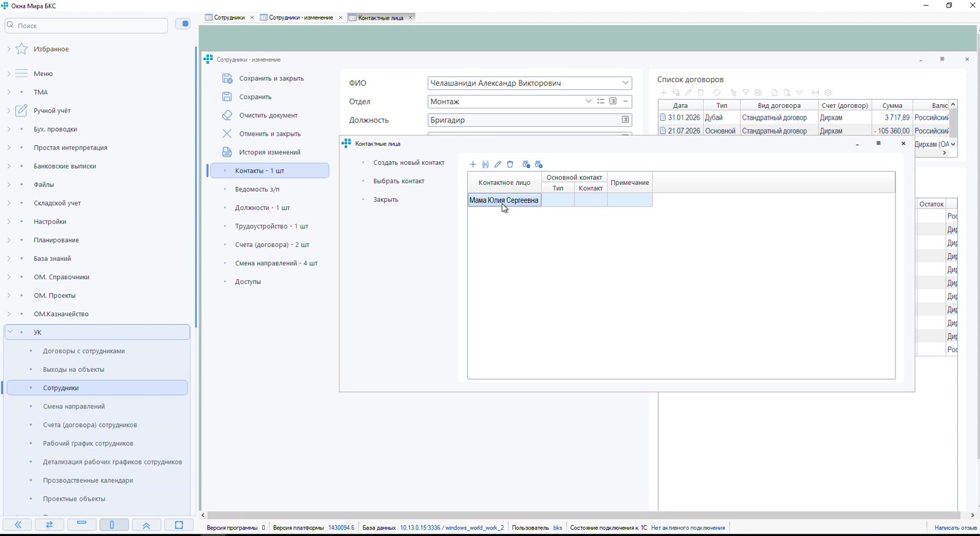Click the remove-people icon with minus sign
Image resolution: width=980 pixels, height=536 pixels.
526,164
